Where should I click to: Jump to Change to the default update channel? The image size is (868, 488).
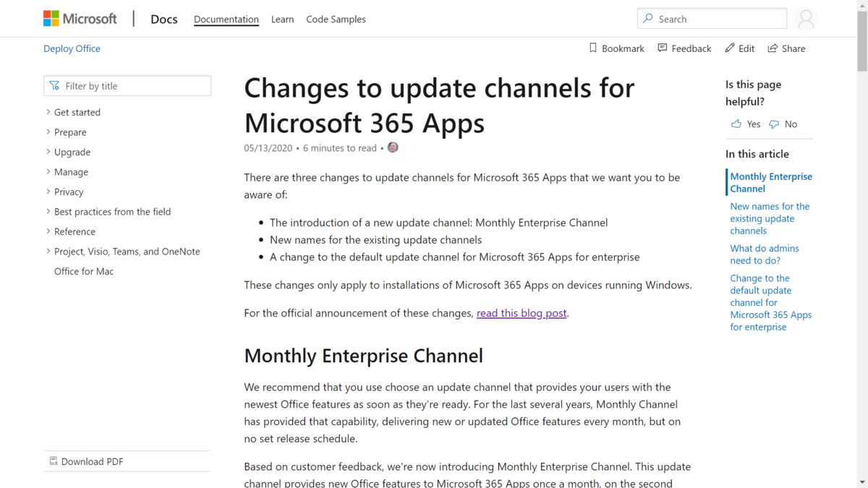[771, 302]
